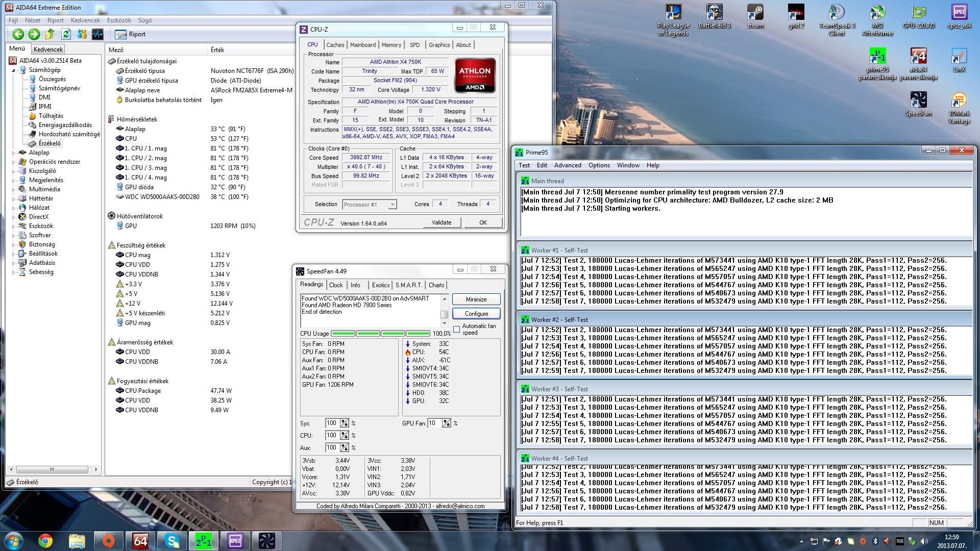980x551 pixels.
Task: Open the steam desktop shortcut
Action: [x=755, y=17]
